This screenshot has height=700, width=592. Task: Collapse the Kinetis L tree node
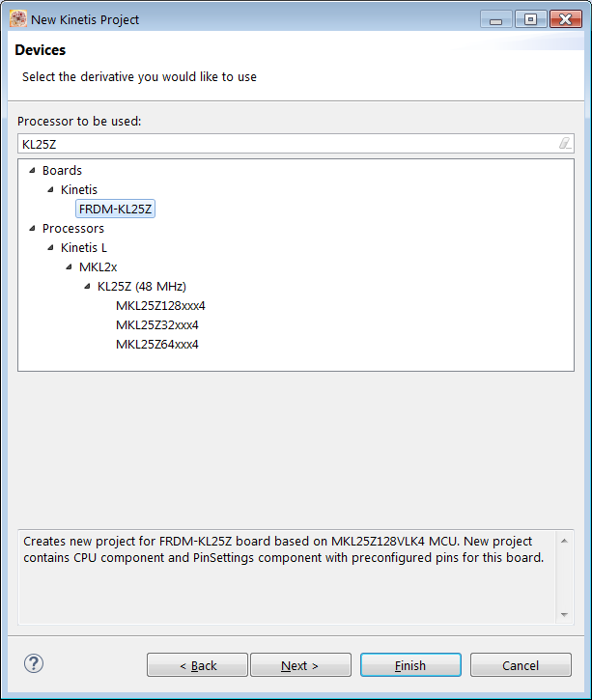click(51, 248)
